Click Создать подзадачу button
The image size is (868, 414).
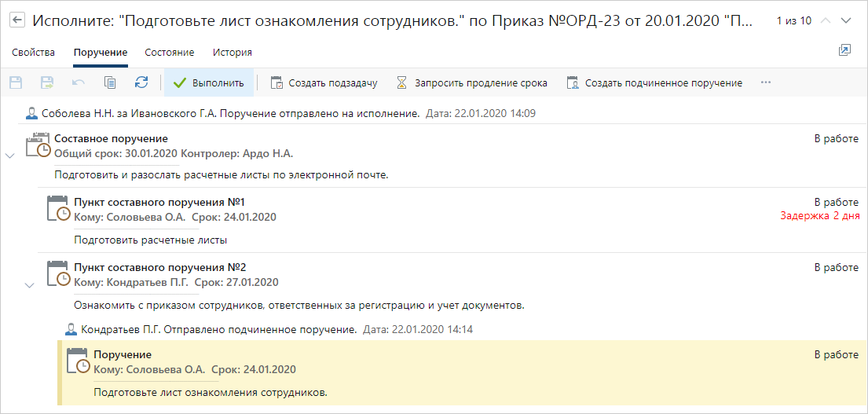pyautogui.click(x=324, y=82)
